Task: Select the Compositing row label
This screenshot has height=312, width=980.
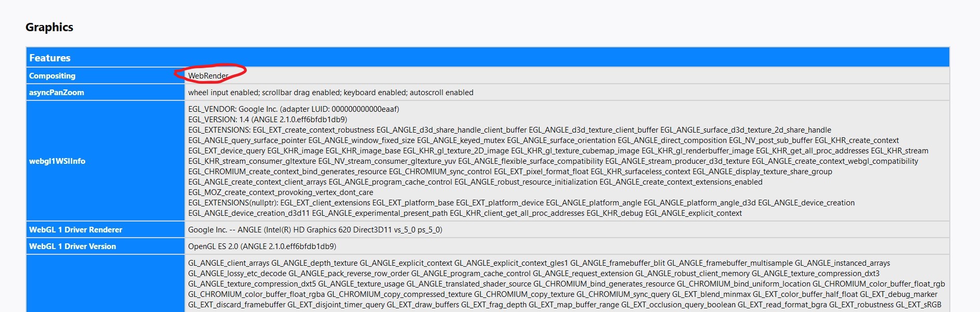Action: click(x=52, y=76)
